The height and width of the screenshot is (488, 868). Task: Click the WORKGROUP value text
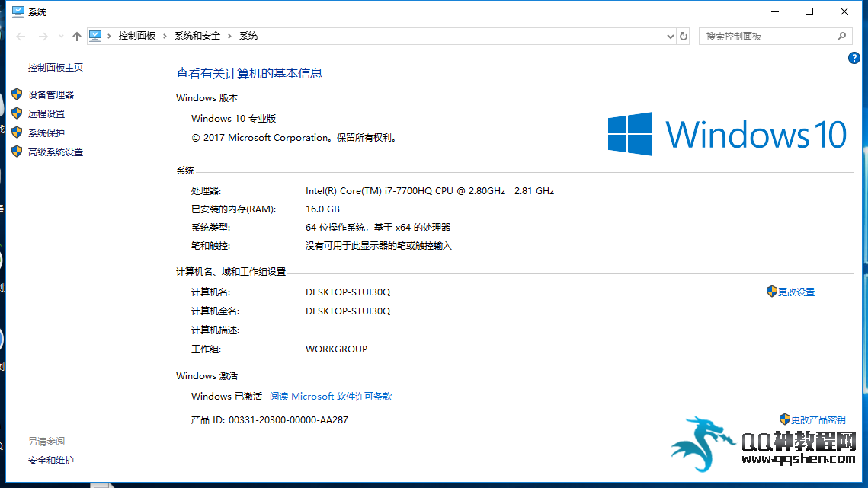[x=336, y=349]
